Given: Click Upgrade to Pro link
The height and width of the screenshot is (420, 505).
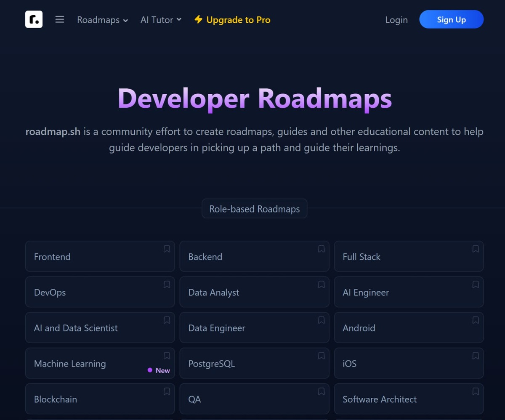Looking at the screenshot, I should [x=232, y=20].
